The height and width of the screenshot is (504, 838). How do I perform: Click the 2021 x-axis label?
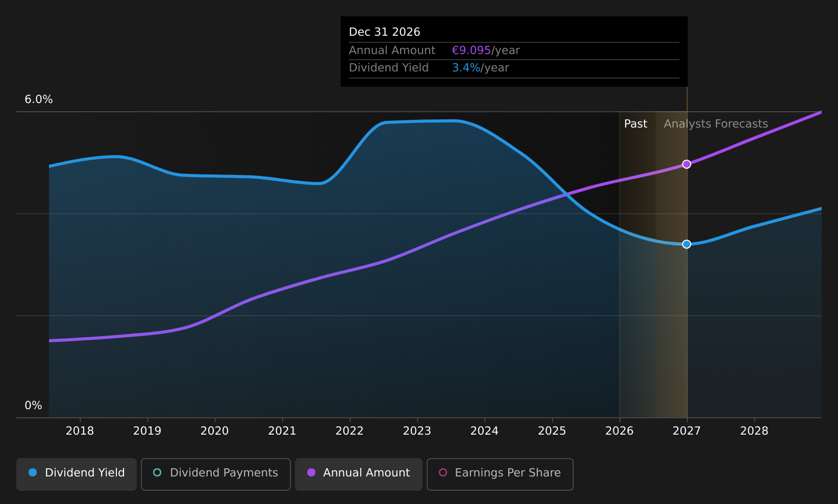click(282, 431)
